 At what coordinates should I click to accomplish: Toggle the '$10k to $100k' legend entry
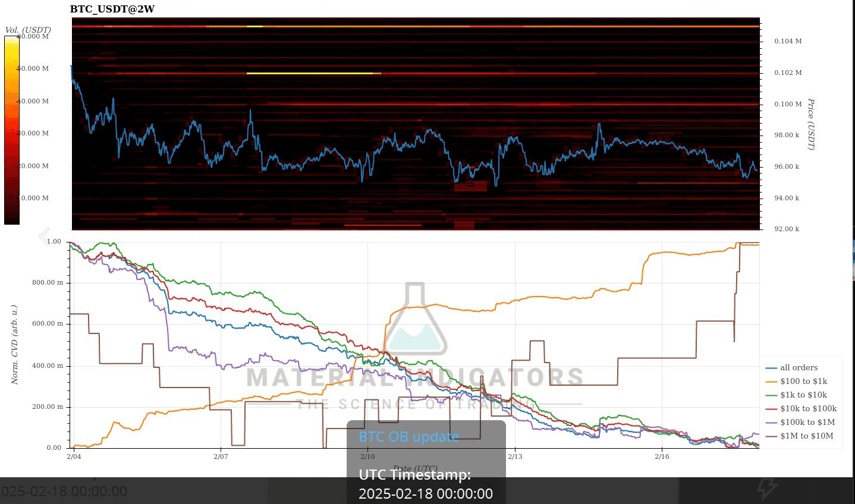pyautogui.click(x=801, y=409)
